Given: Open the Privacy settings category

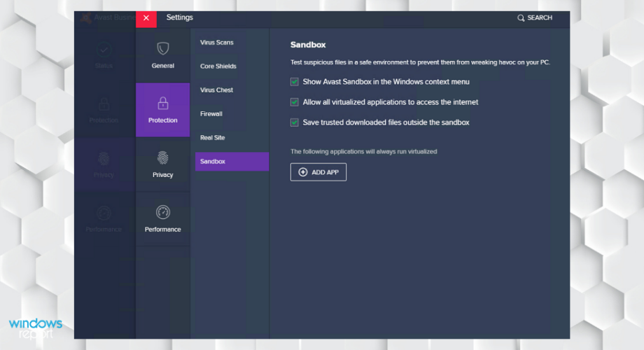Looking at the screenshot, I should click(x=162, y=164).
